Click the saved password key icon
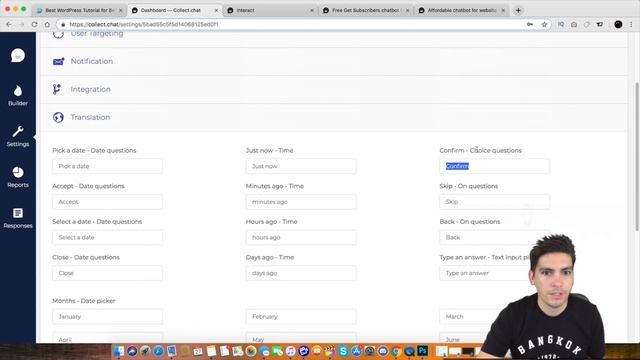 pos(530,24)
